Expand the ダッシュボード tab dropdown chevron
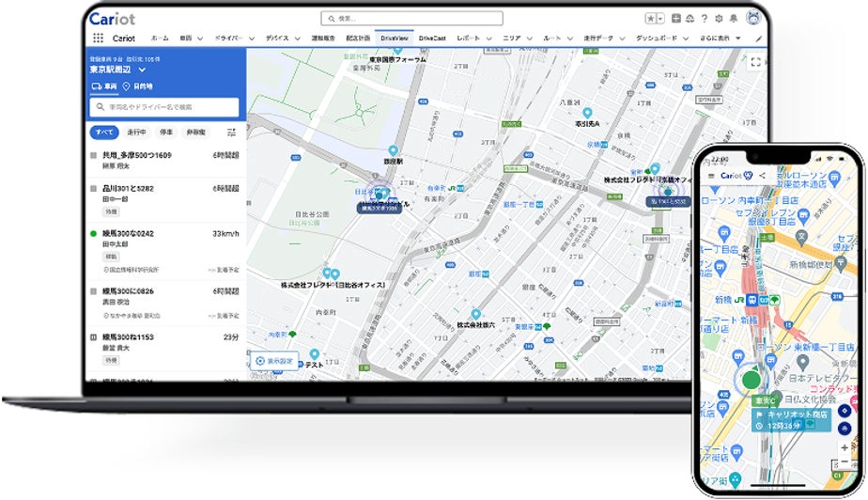This screenshot has width=868, height=500. point(686,39)
